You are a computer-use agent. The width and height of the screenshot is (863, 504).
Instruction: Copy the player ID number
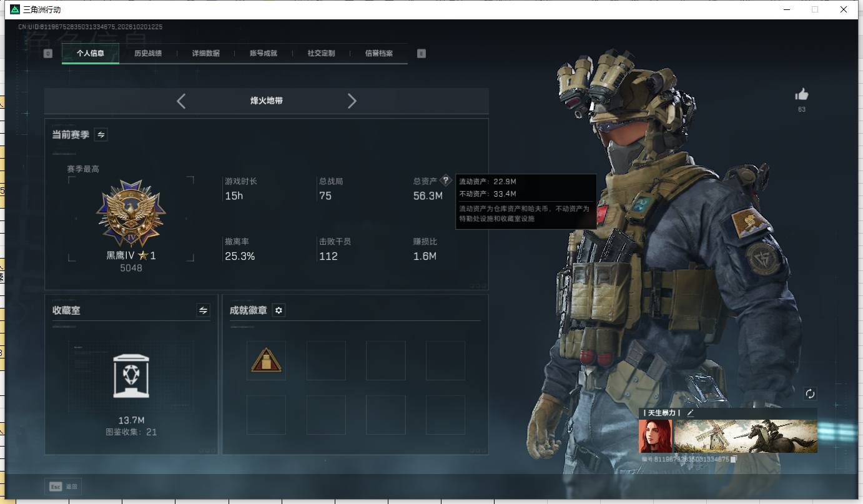click(x=734, y=459)
